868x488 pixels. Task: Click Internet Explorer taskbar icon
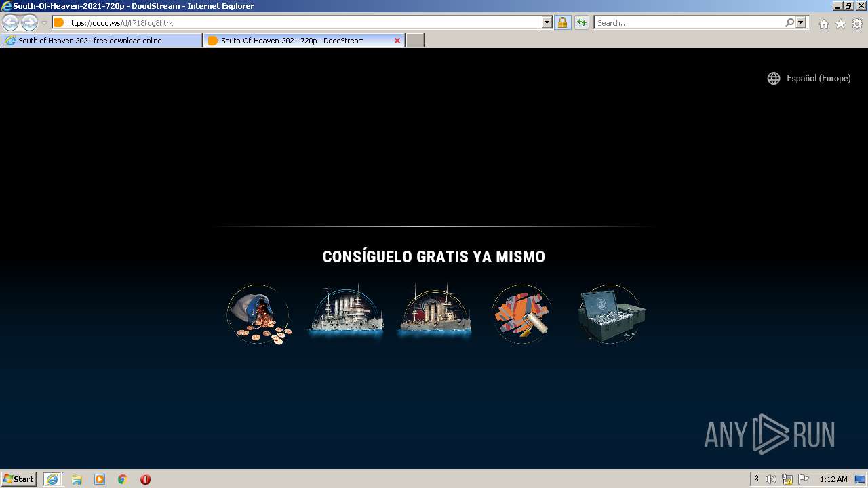pyautogui.click(x=53, y=479)
